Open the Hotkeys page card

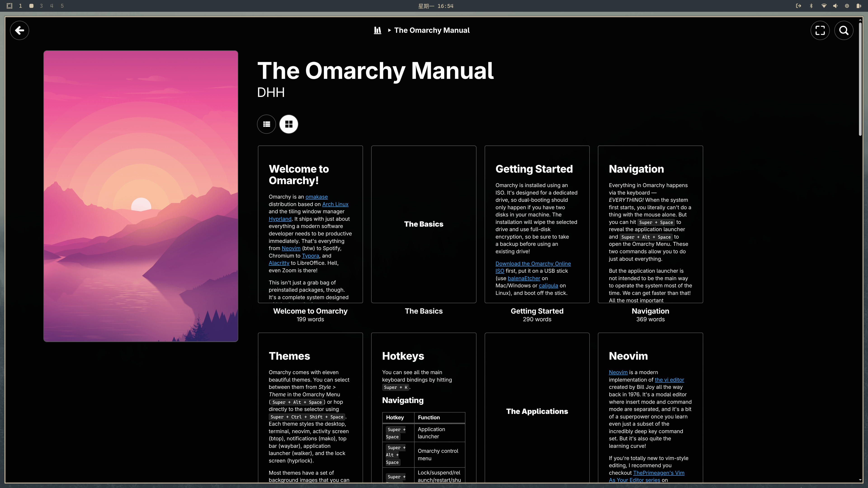[x=424, y=408]
